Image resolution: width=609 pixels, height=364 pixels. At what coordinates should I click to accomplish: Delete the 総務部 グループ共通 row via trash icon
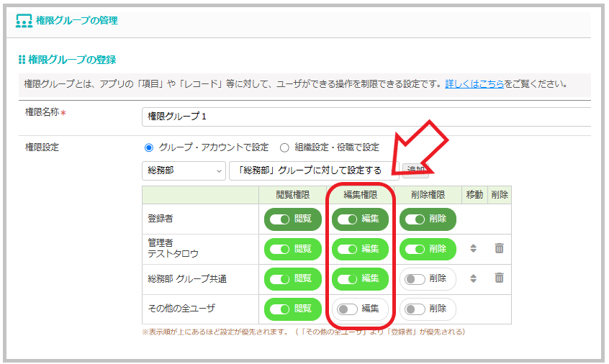(x=499, y=278)
